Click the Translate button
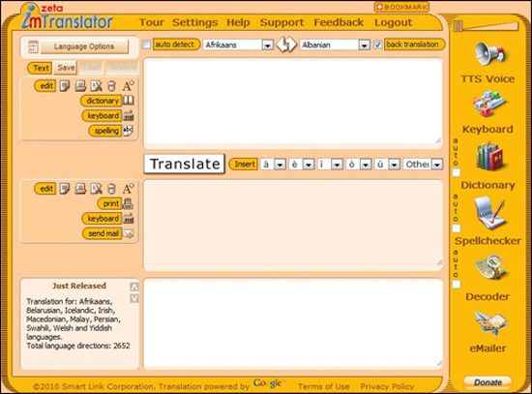 [x=184, y=164]
